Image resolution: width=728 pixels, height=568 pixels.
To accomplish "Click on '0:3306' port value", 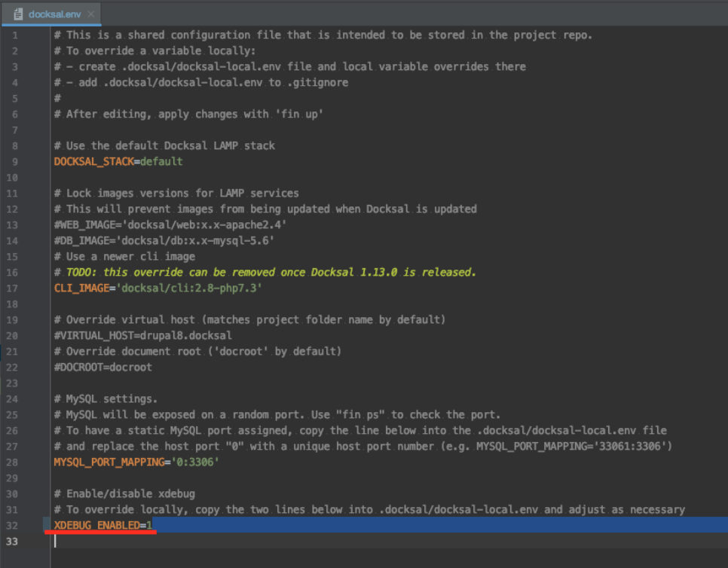I will [x=195, y=463].
